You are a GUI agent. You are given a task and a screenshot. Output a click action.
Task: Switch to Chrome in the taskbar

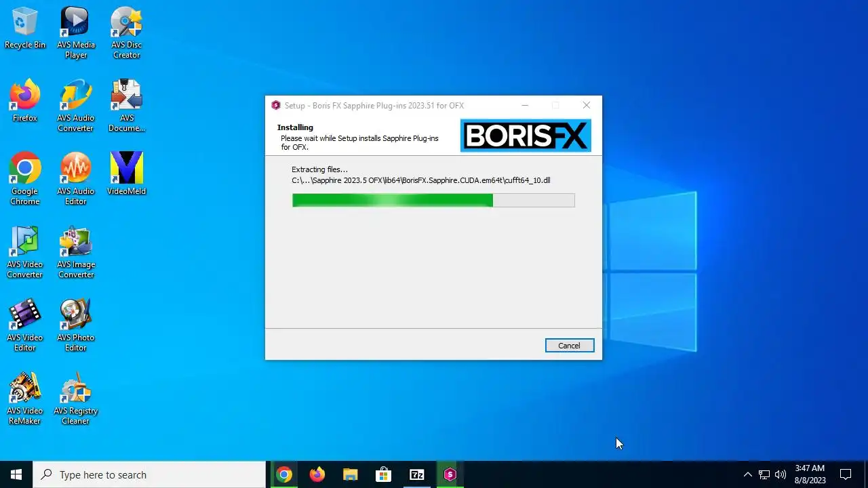click(285, 474)
